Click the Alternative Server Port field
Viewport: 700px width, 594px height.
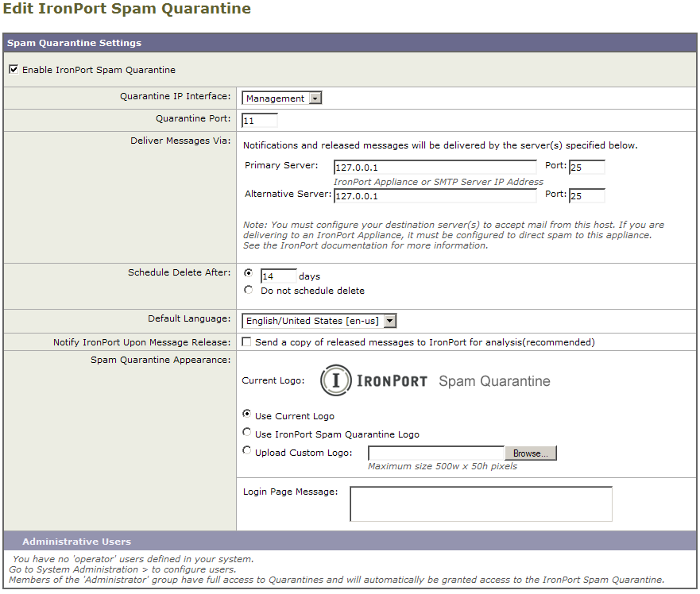pos(587,196)
